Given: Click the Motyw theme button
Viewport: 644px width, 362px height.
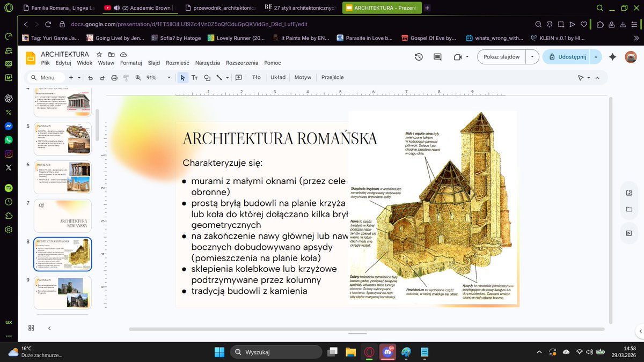Looking at the screenshot, I should (303, 78).
